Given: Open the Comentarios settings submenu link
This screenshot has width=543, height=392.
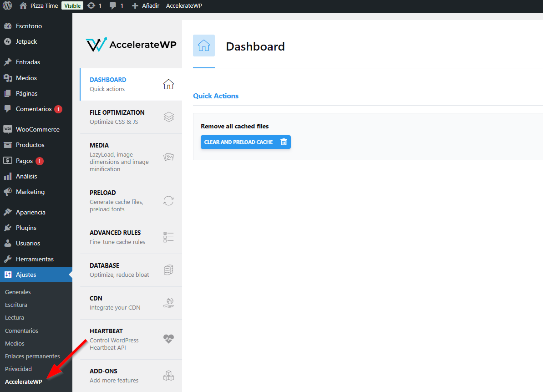Looking at the screenshot, I should [21, 331].
